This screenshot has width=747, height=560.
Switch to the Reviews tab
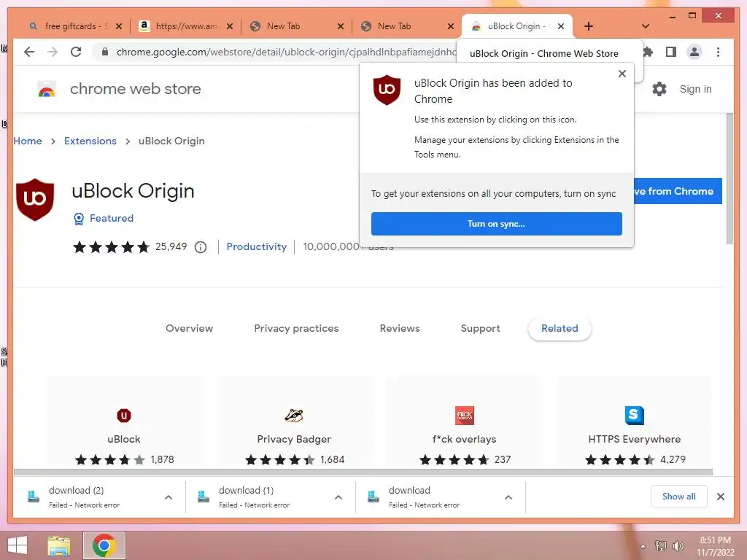pos(399,328)
